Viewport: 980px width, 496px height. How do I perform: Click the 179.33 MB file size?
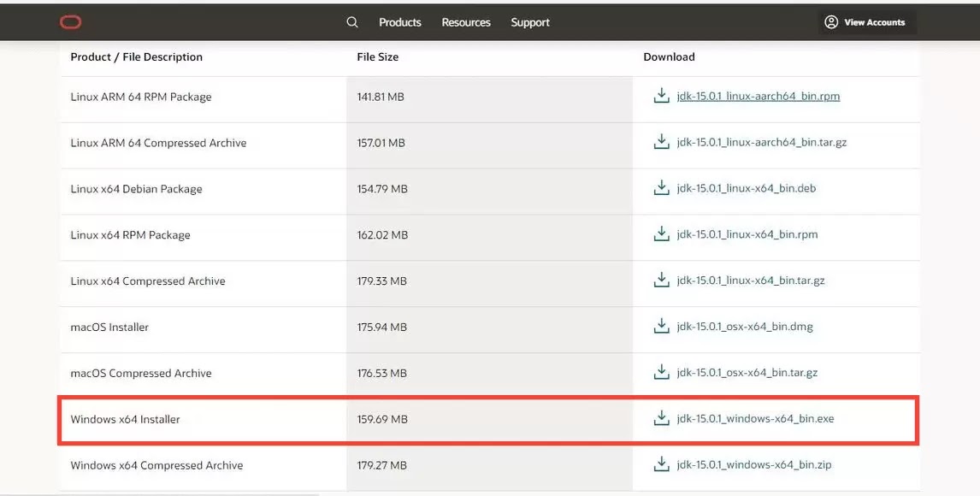click(x=382, y=281)
